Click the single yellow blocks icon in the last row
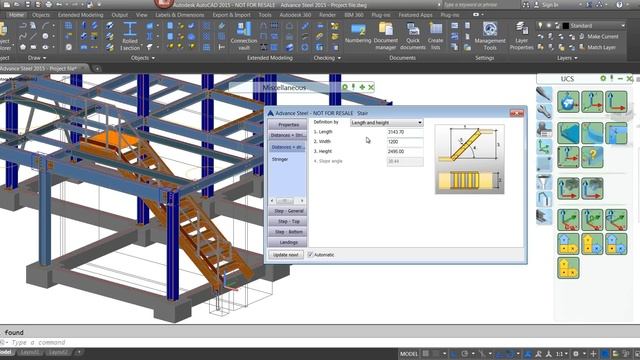The width and height of the screenshot is (640, 360). tap(568, 268)
